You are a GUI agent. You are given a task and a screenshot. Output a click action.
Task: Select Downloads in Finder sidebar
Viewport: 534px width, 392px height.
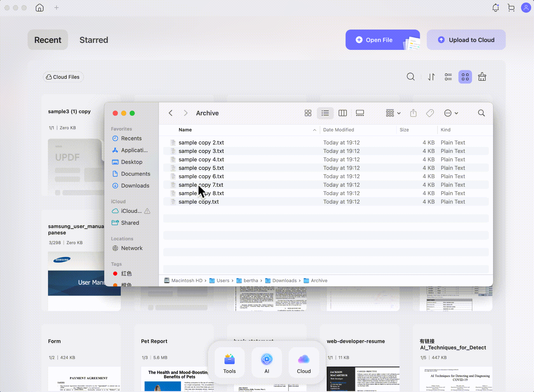point(131,186)
